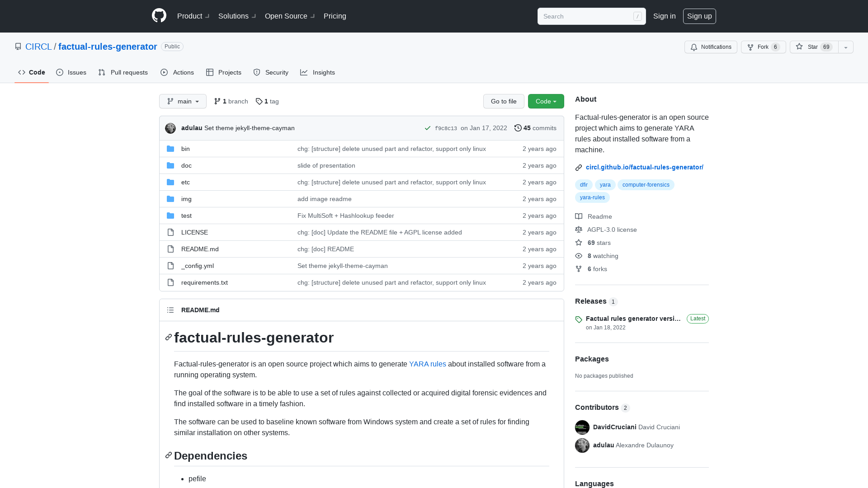Select the computer-forensics topic tag
The width and height of the screenshot is (868, 488).
tap(646, 185)
